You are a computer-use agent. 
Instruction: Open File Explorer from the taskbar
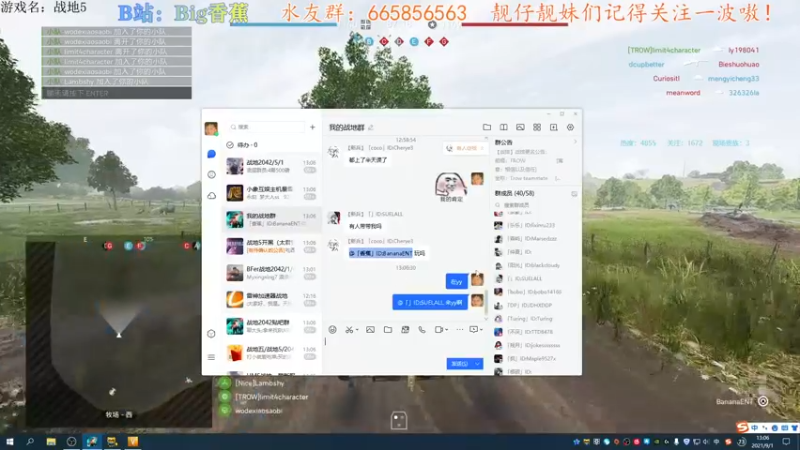51,442
